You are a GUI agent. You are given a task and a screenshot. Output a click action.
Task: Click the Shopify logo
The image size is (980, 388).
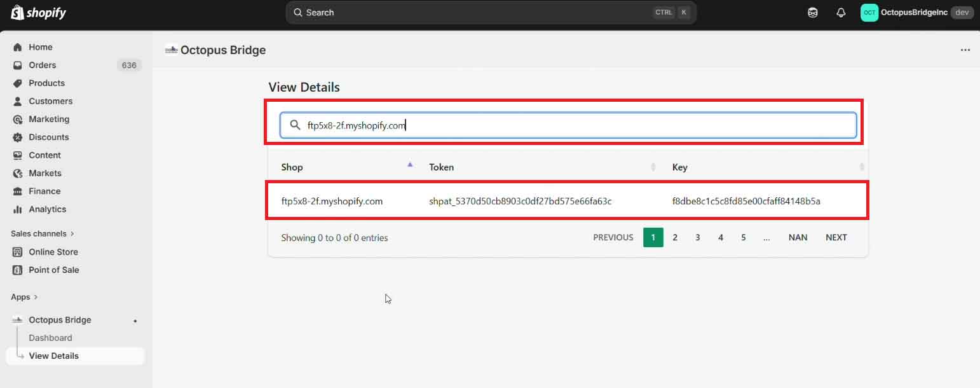click(38, 12)
